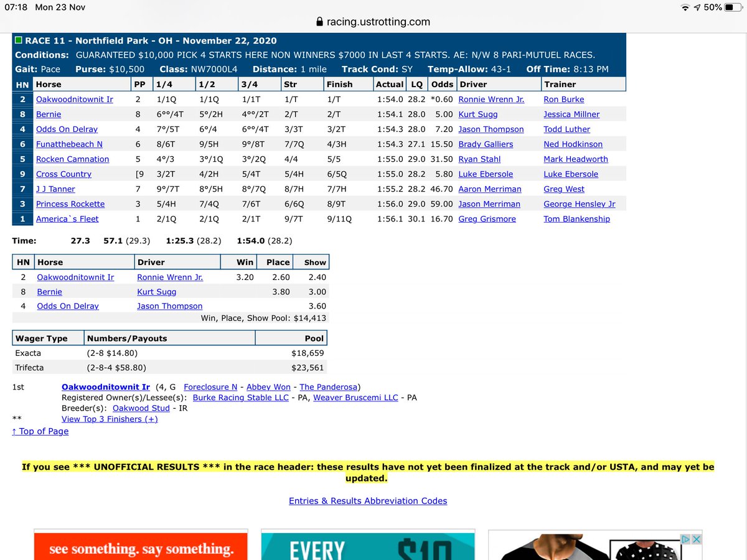This screenshot has height=560, width=747.
Task: Open Oakwoodnitownit Ir in the payout table
Action: [x=75, y=278]
